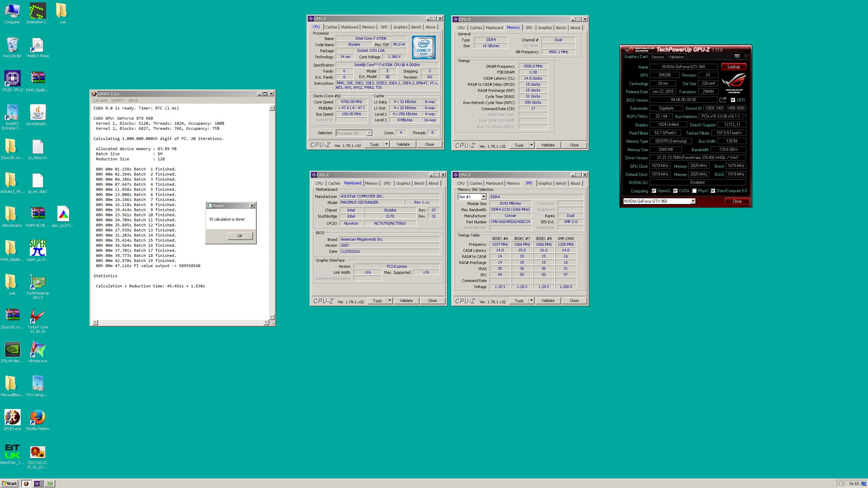The width and height of the screenshot is (868, 488).
Task: Open the JavaSetup8 installer icon
Action: click(x=38, y=115)
